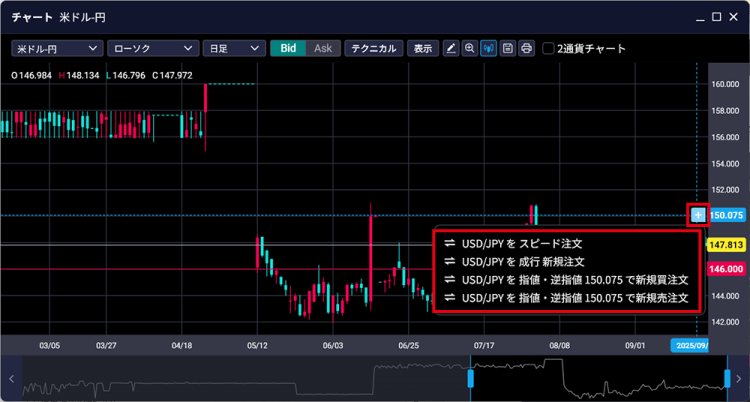Switch price display to Ask

pos(322,48)
